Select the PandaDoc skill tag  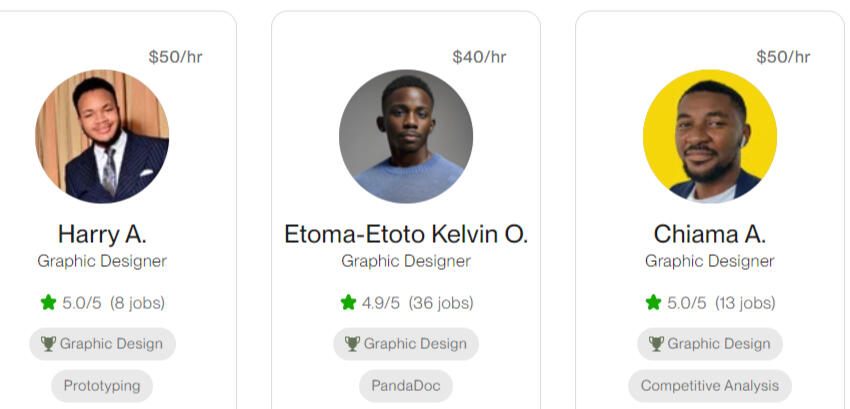point(406,386)
